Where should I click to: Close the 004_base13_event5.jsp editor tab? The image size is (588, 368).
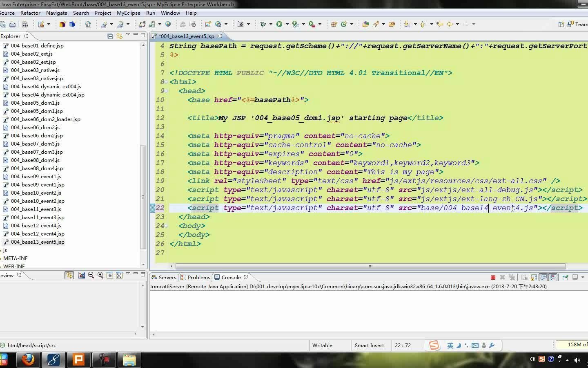point(220,36)
